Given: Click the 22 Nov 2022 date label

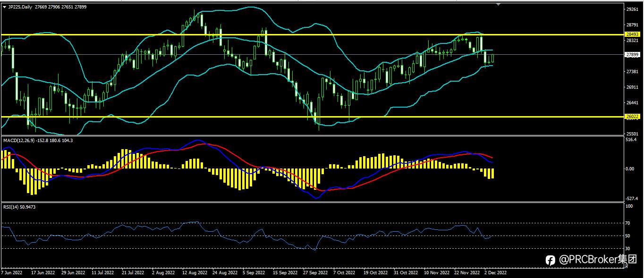Looking at the screenshot, I should pos(467,272).
